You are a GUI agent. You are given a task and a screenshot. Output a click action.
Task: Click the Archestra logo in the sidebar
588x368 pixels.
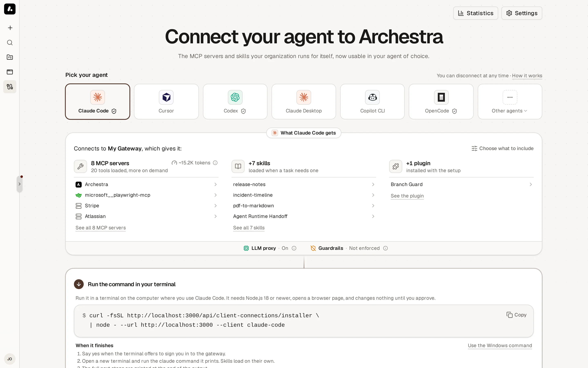click(x=10, y=9)
